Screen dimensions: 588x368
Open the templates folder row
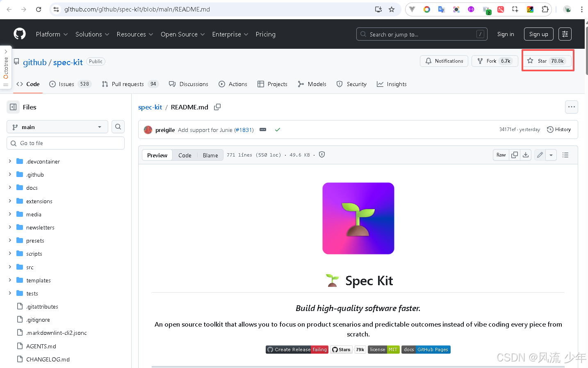coord(66,280)
